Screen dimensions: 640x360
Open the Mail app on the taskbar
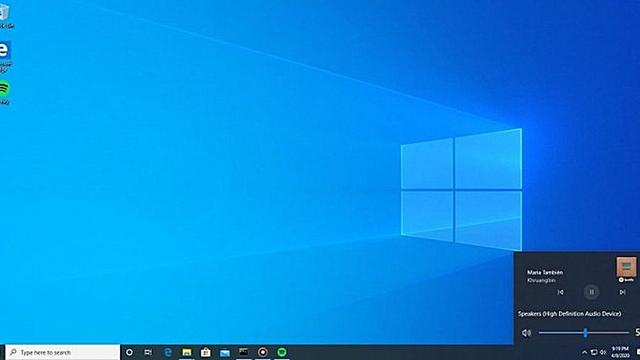point(224,352)
